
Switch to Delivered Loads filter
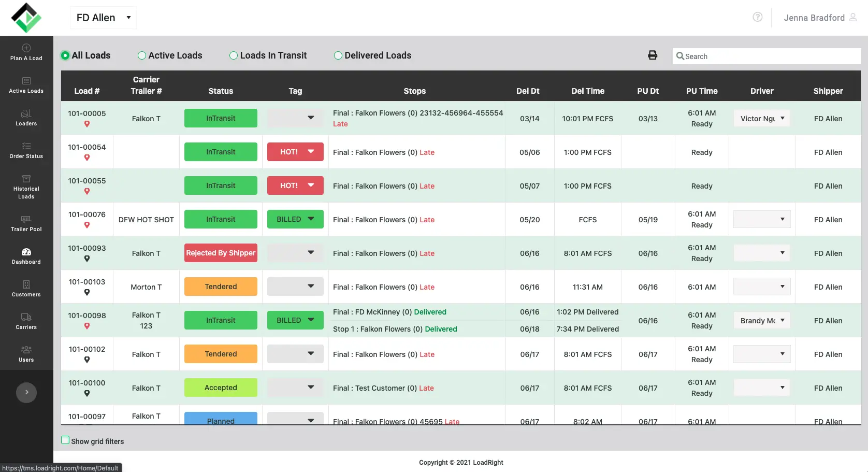point(338,55)
